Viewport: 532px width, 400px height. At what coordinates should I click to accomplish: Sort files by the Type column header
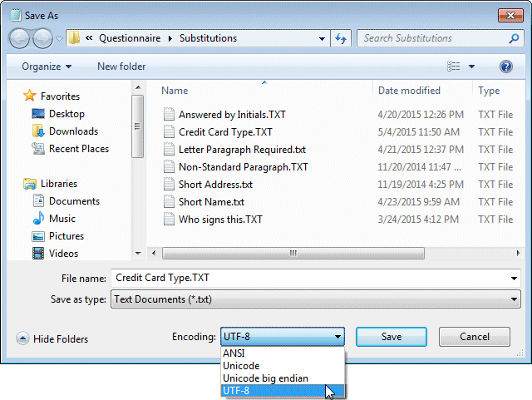click(x=489, y=91)
